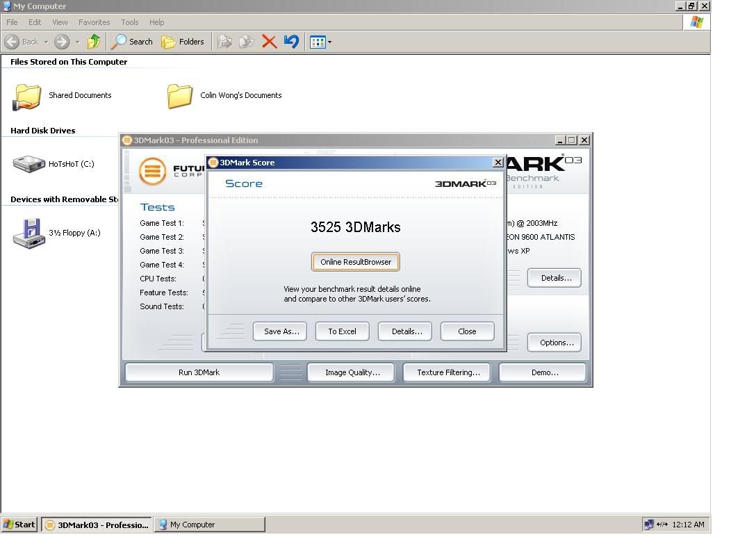Screen dimensions: 747x560
Task: Click the network tray icon
Action: 648,525
